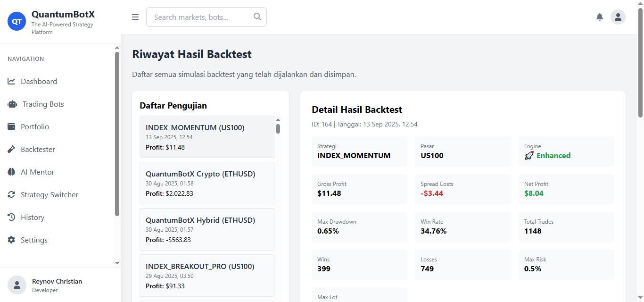Image resolution: width=644 pixels, height=302 pixels.
Task: Select QuantumBotX Hybrid (ETHUSD) backtest
Action: coord(207,229)
